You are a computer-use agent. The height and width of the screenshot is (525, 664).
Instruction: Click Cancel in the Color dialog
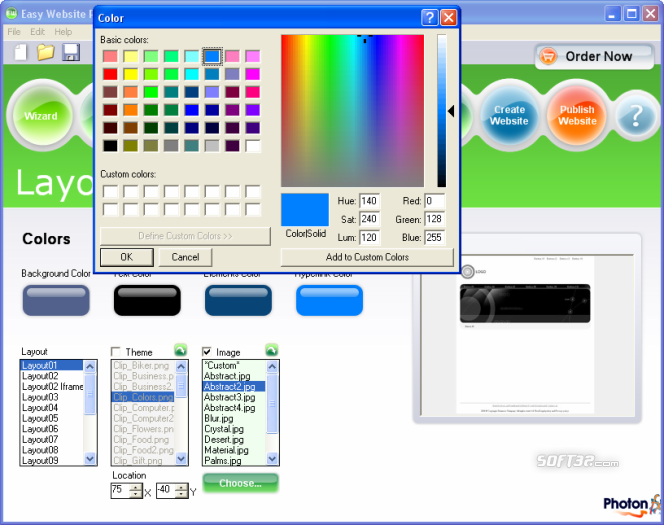(x=185, y=257)
